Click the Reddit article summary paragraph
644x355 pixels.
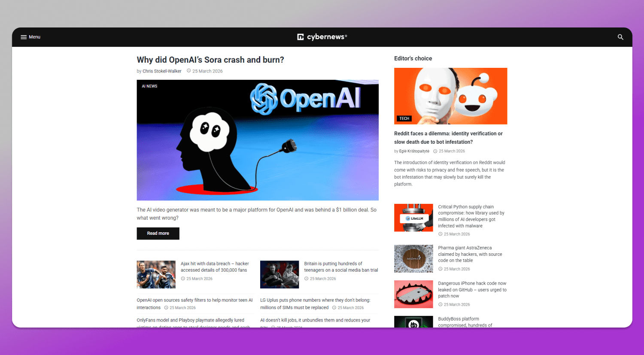(x=450, y=173)
